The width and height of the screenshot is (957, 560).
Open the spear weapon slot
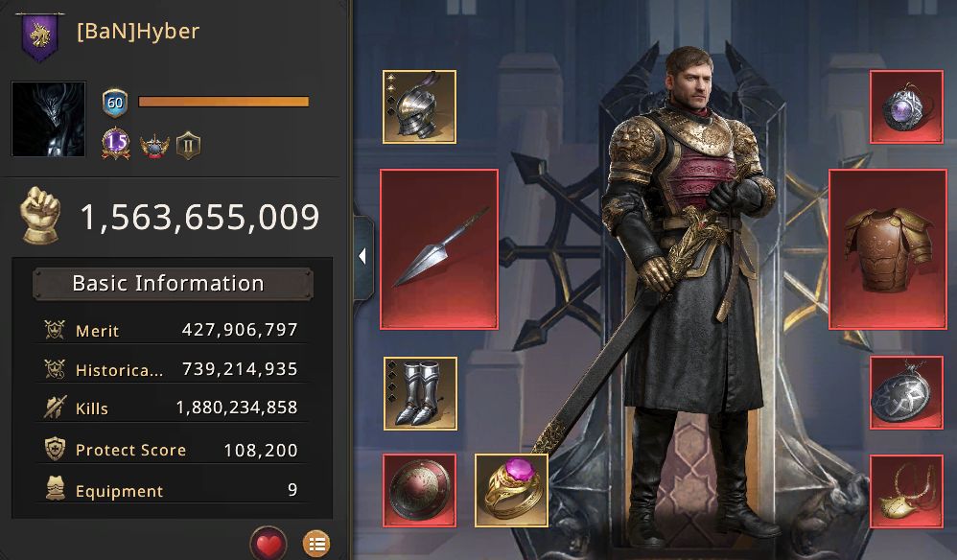click(x=439, y=249)
